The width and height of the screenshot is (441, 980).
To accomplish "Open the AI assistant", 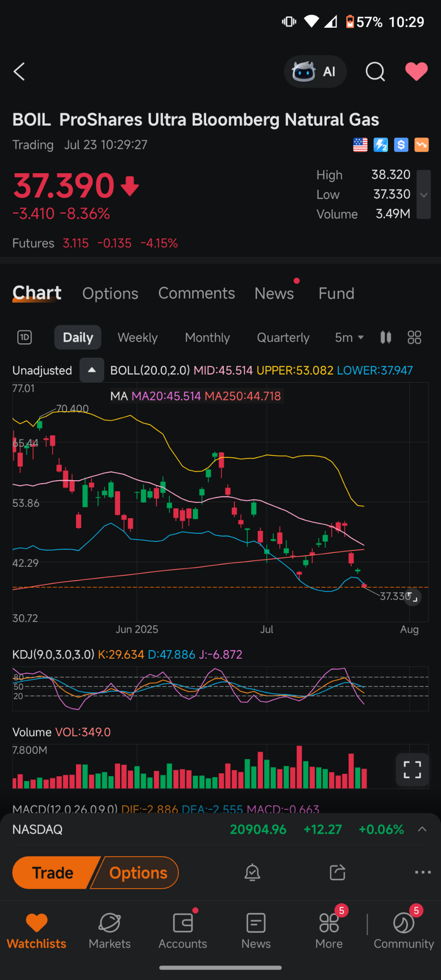I will (x=315, y=72).
